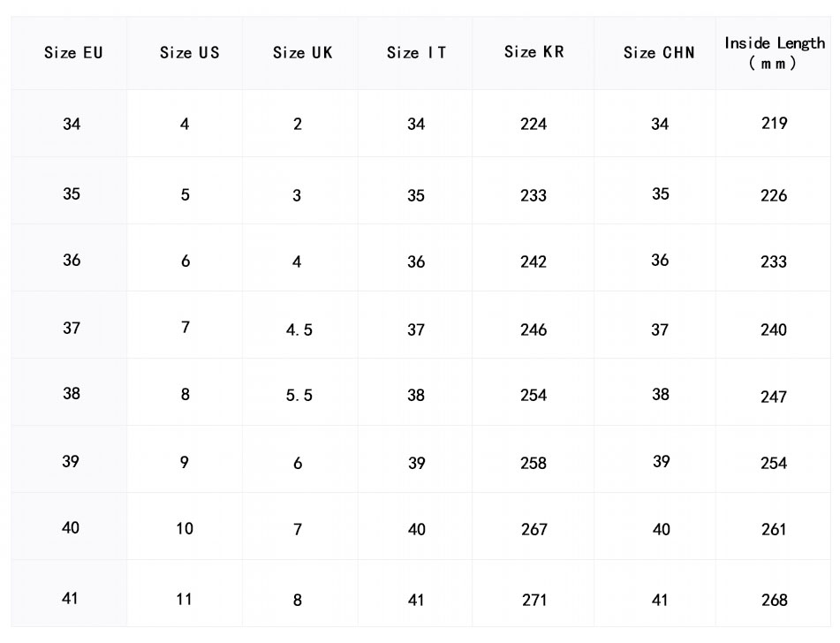
Task: Select UK size 4.5 cell
Action: (299, 330)
